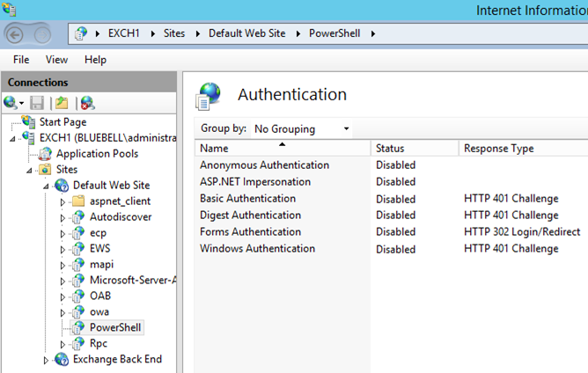Screen dimensions: 588x373
Task: Select the Digest Authentication row
Action: tap(391, 216)
